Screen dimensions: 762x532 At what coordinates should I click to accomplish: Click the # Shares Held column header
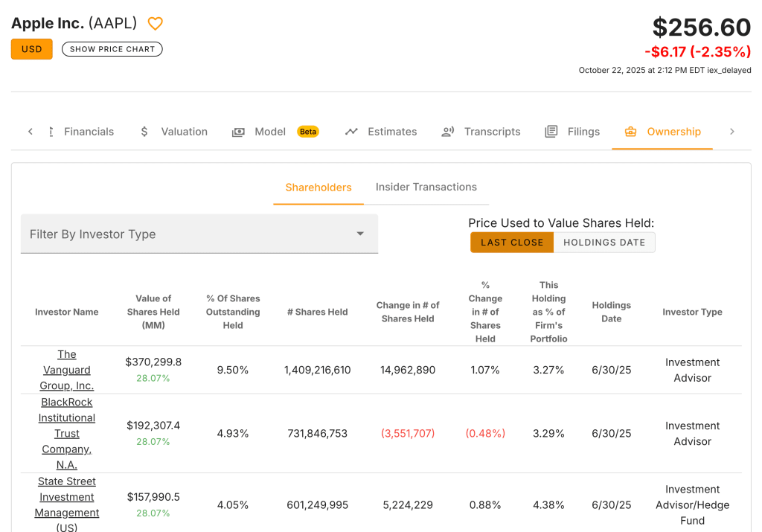[x=317, y=312]
